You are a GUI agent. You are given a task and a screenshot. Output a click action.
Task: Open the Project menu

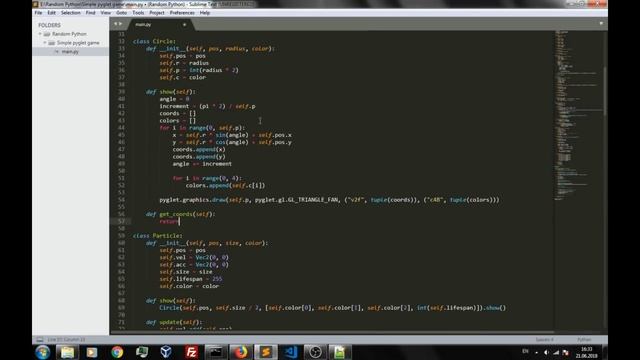click(157, 13)
